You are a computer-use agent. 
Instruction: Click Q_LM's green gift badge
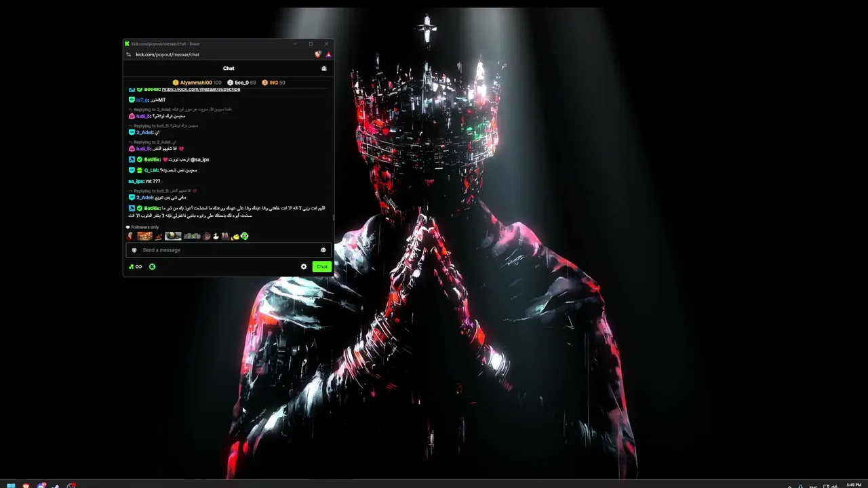(140, 170)
